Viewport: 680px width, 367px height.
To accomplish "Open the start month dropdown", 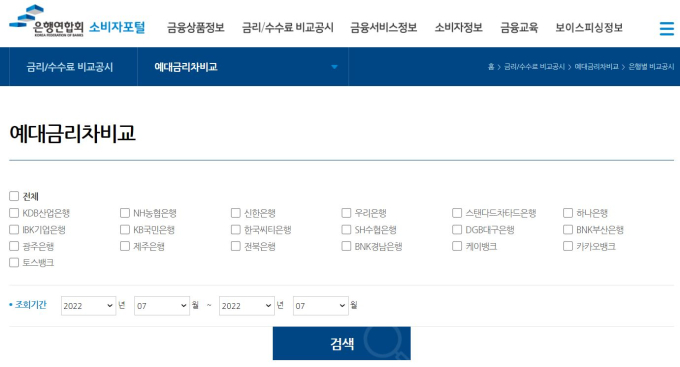I will [x=162, y=306].
